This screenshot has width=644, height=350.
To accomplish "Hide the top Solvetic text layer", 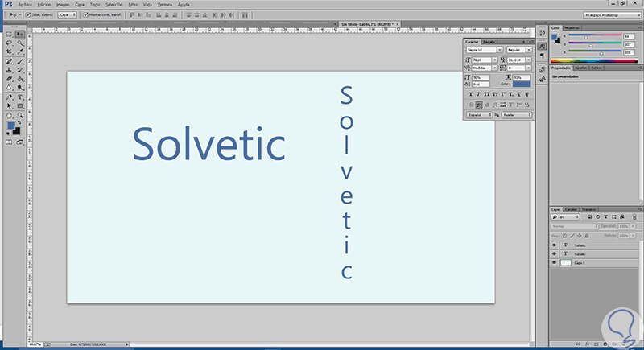I will coord(554,245).
